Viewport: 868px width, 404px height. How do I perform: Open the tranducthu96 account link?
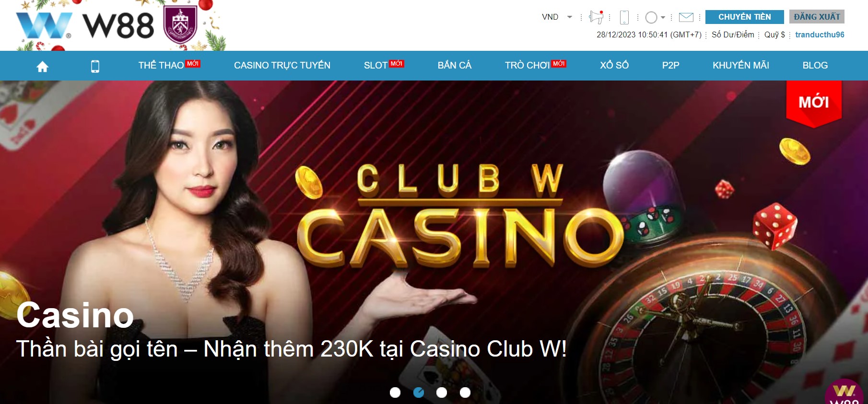820,35
